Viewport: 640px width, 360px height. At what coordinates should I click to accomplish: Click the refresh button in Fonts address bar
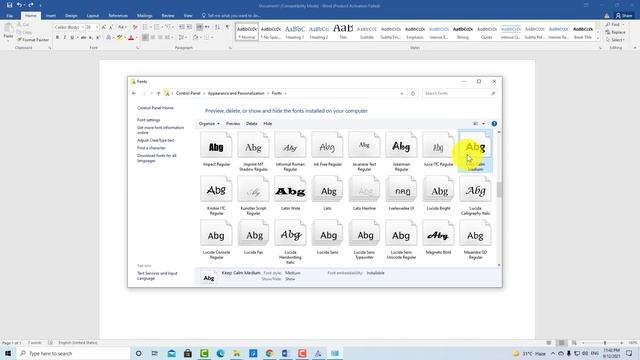click(413, 93)
